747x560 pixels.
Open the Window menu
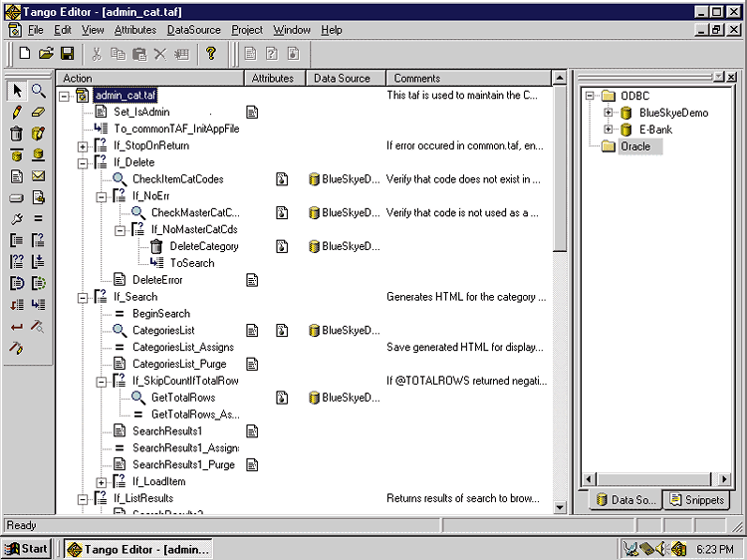pyautogui.click(x=292, y=30)
